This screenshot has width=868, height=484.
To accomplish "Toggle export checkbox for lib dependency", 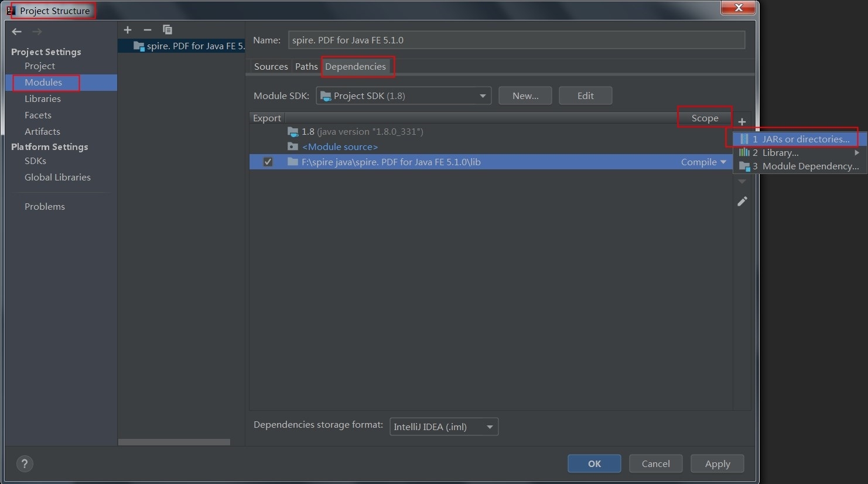I will (268, 162).
